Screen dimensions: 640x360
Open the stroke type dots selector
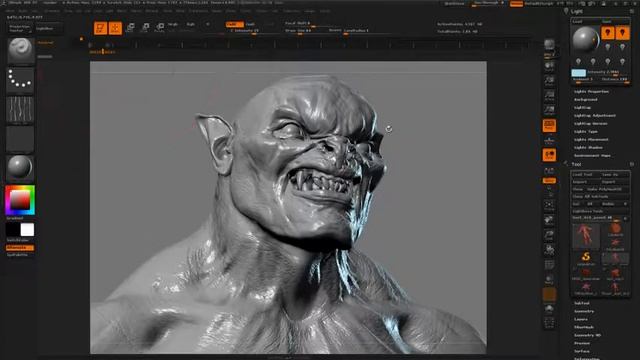point(20,80)
